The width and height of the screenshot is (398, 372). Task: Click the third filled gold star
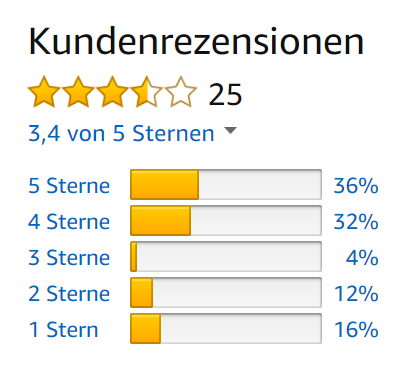click(112, 92)
